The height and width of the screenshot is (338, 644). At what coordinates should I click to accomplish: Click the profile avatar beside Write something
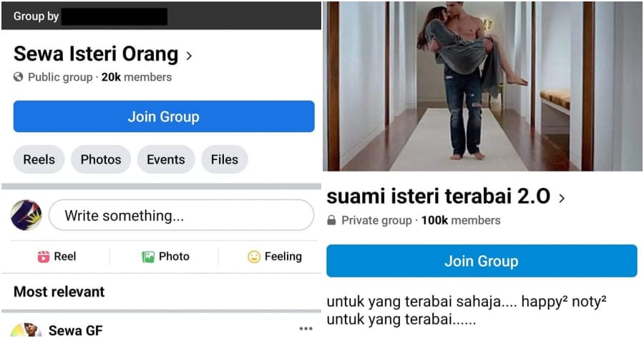click(x=26, y=215)
